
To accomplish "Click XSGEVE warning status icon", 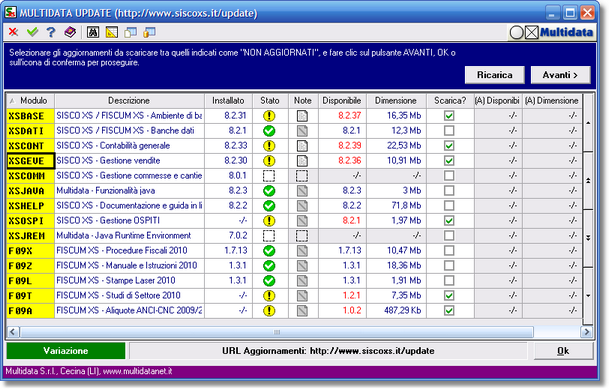I will point(269,161).
